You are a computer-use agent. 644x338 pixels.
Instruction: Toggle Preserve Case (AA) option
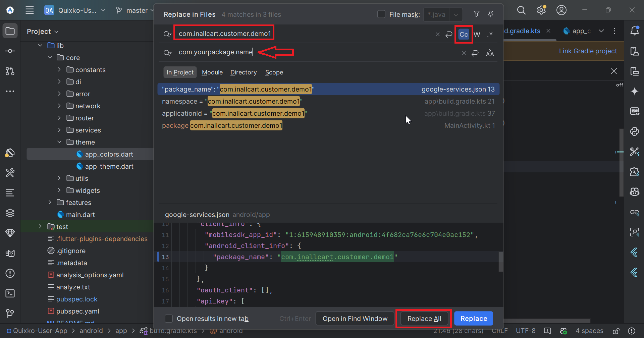490,53
